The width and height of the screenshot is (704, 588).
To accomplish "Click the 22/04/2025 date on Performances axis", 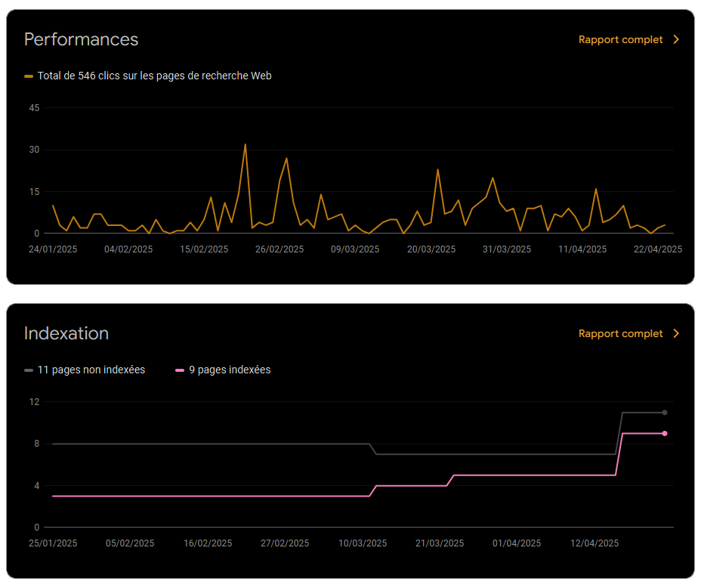I will pos(658,249).
